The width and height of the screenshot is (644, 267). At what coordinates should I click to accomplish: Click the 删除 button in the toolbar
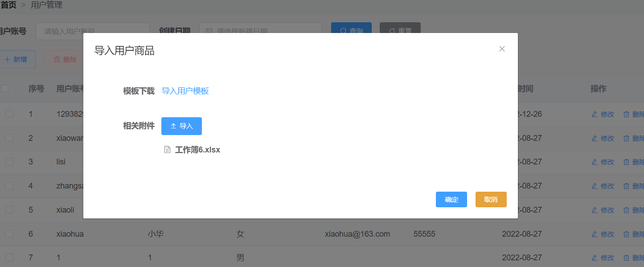65,59
